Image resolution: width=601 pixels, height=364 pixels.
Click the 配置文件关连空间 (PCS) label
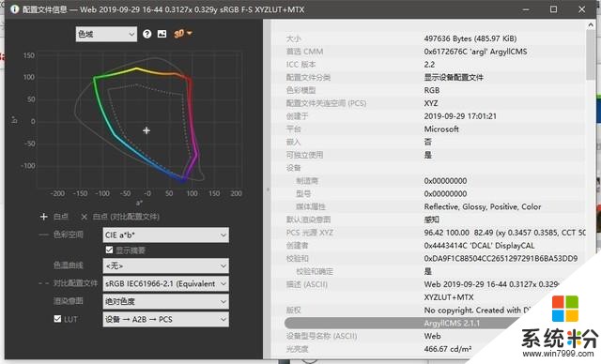(326, 103)
